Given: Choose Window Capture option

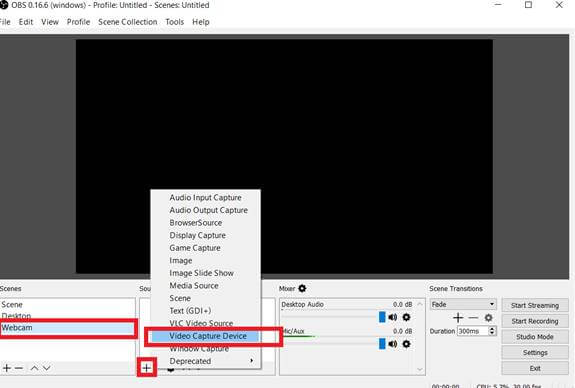Looking at the screenshot, I should 205,348.
